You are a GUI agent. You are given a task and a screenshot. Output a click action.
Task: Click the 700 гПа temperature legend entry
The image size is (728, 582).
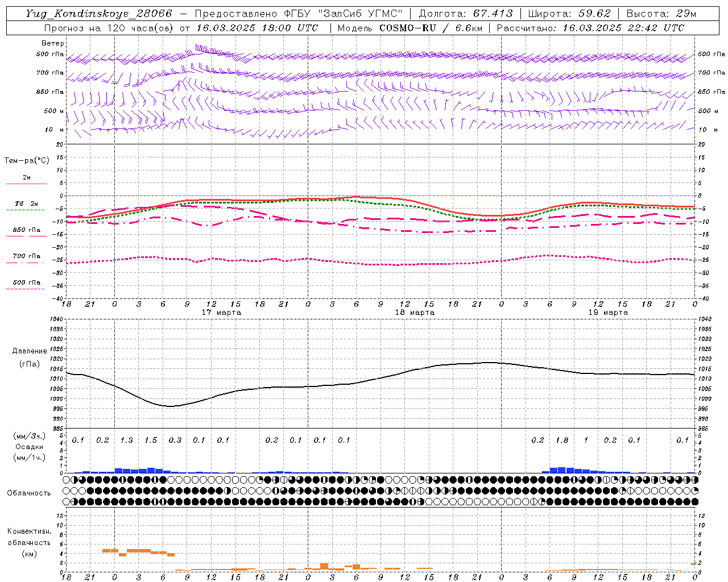pyautogui.click(x=27, y=256)
